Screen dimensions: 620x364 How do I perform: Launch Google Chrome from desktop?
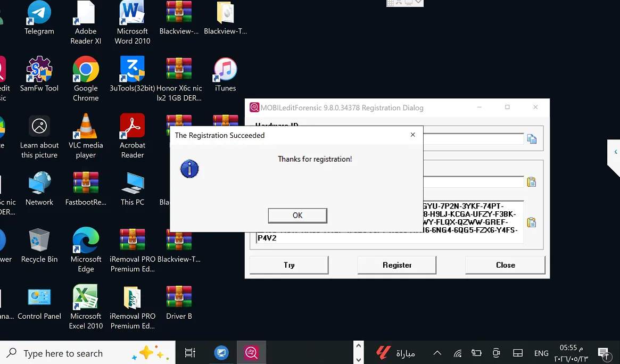pos(86,79)
